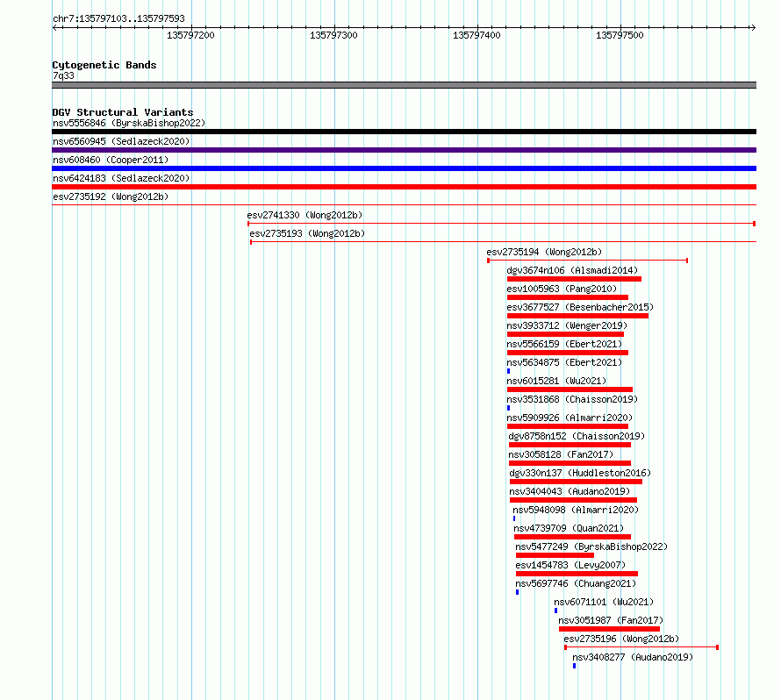Click the red esv1005963 variant bar
781x700 pixels.
(568, 297)
